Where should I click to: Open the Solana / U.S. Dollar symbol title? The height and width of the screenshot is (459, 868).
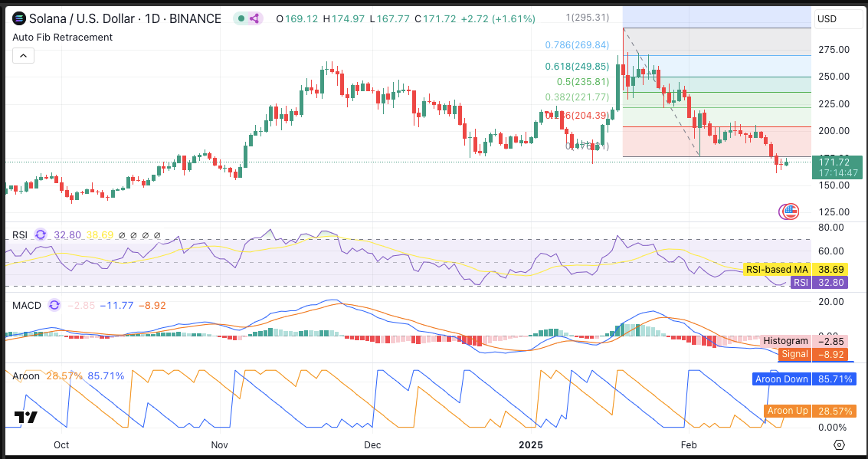tap(125, 19)
